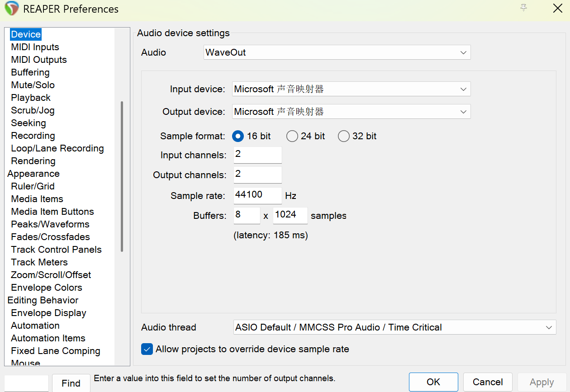Expand the Input device dropdown
Image resolution: width=570 pixels, height=392 pixels.
tap(351, 89)
